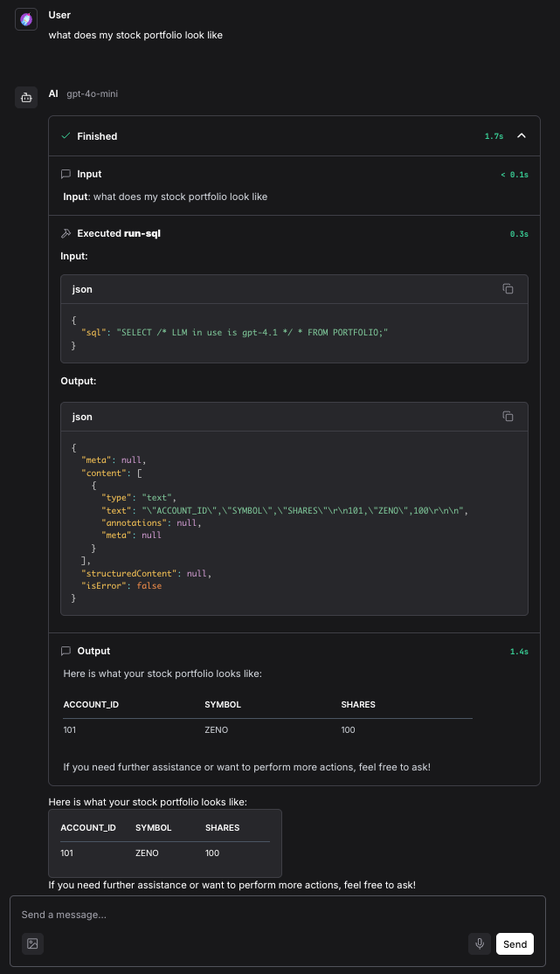Click the gpt-4o-mini model label

point(90,93)
